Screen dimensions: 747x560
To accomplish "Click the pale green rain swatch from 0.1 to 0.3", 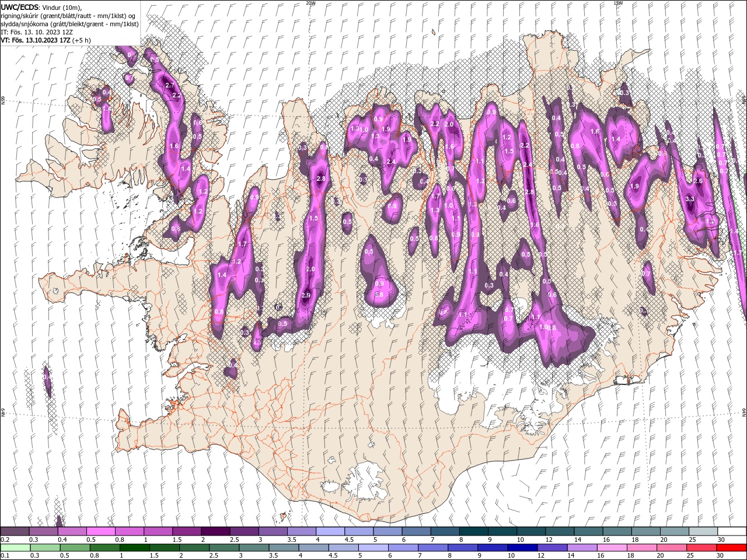I will point(15,547).
